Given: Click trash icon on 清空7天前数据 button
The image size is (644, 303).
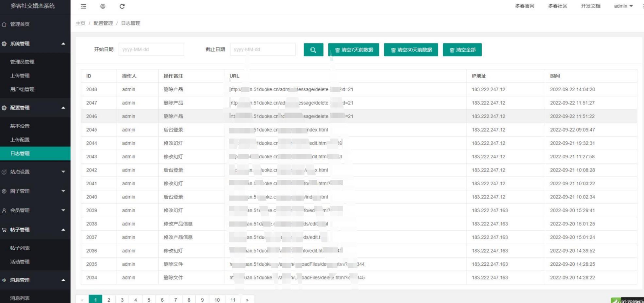Looking at the screenshot, I should [x=338, y=50].
